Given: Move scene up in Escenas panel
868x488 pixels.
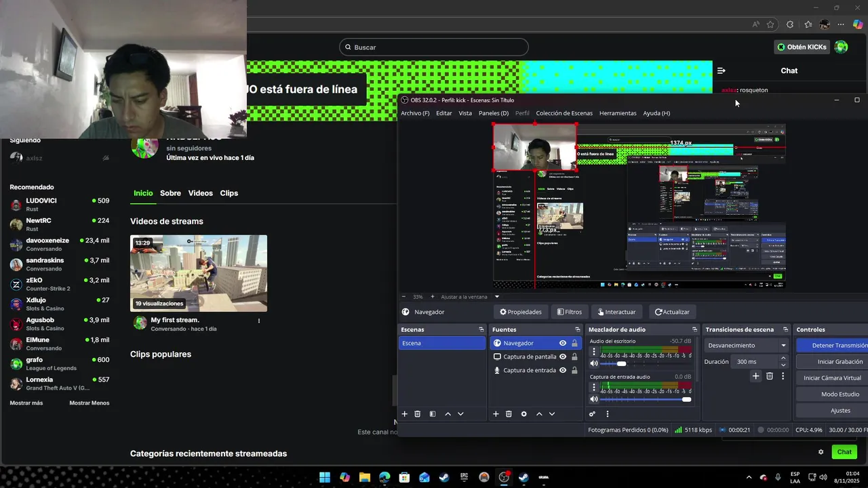Looking at the screenshot, I should pos(448,414).
